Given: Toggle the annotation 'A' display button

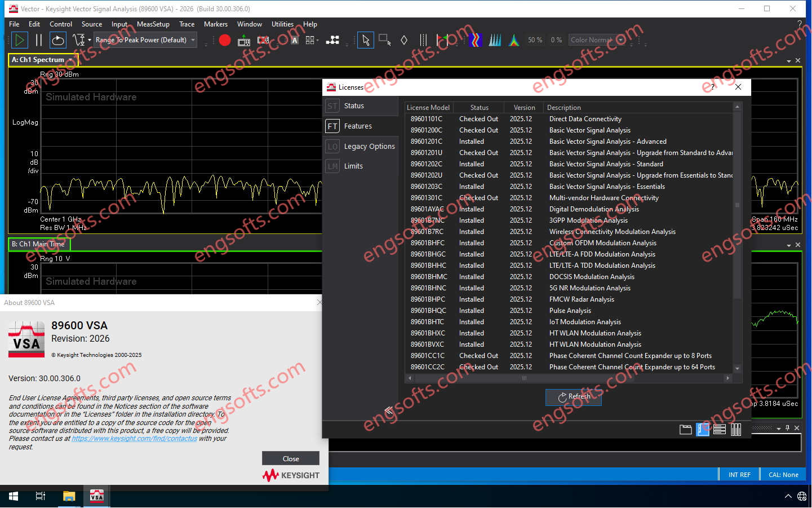Looking at the screenshot, I should pyautogui.click(x=294, y=39).
